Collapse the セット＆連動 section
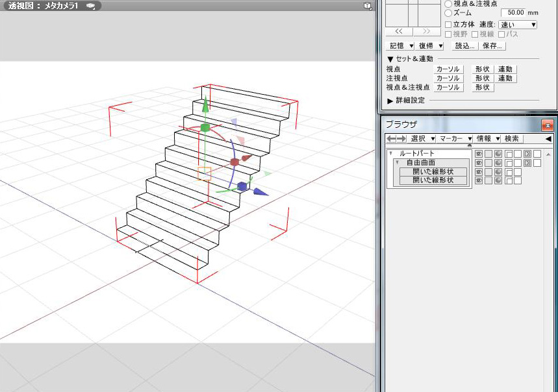The width and height of the screenshot is (558, 392). pos(390,59)
